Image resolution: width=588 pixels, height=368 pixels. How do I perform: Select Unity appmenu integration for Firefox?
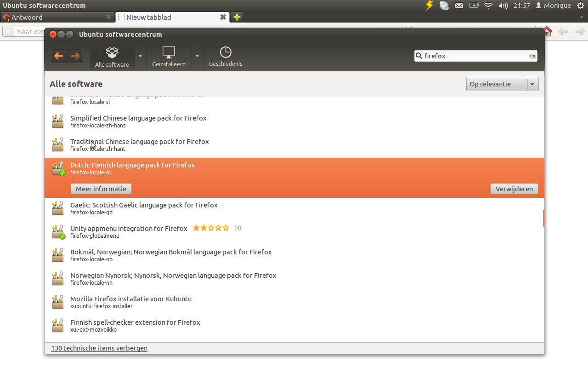[294, 232]
